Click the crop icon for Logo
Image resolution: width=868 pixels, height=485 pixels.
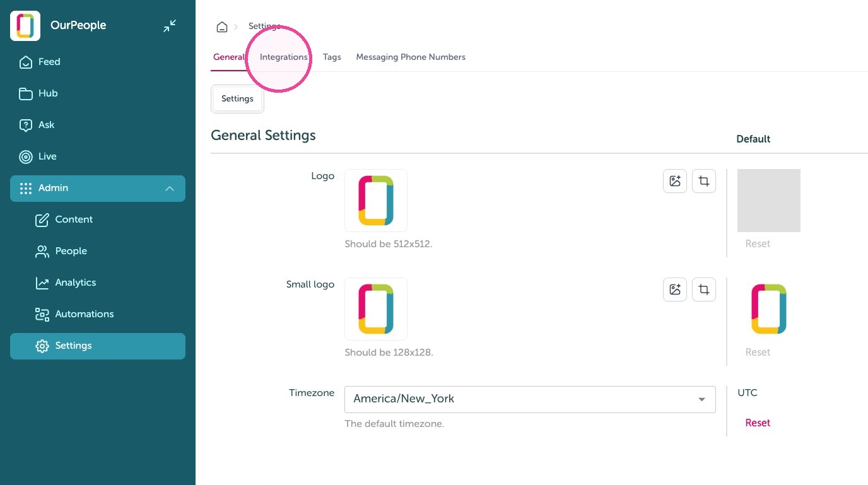[704, 181]
